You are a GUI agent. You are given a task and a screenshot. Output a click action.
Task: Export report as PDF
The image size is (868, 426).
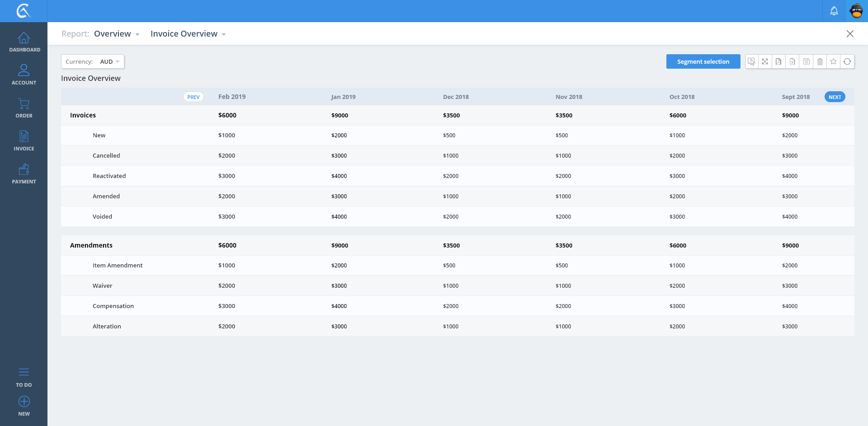(778, 61)
